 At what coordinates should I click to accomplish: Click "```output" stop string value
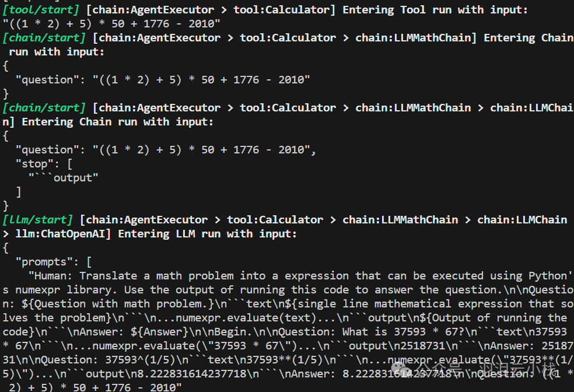pos(64,178)
